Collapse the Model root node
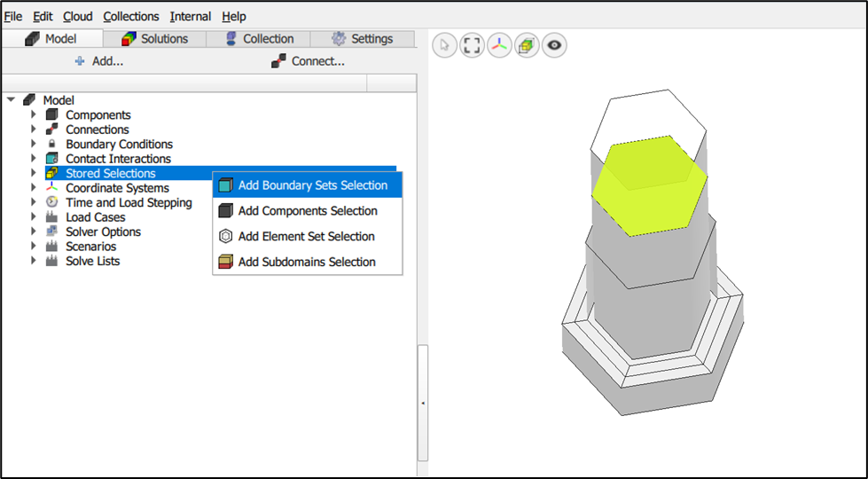This screenshot has width=868, height=479. (11, 100)
